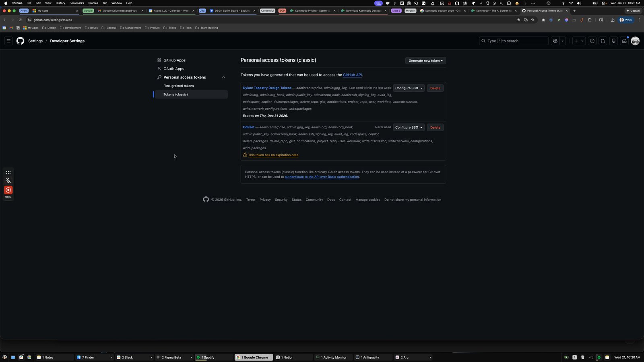
Task: Open the Dylan: Tapestry Design Tokens link
Action: pos(267,88)
